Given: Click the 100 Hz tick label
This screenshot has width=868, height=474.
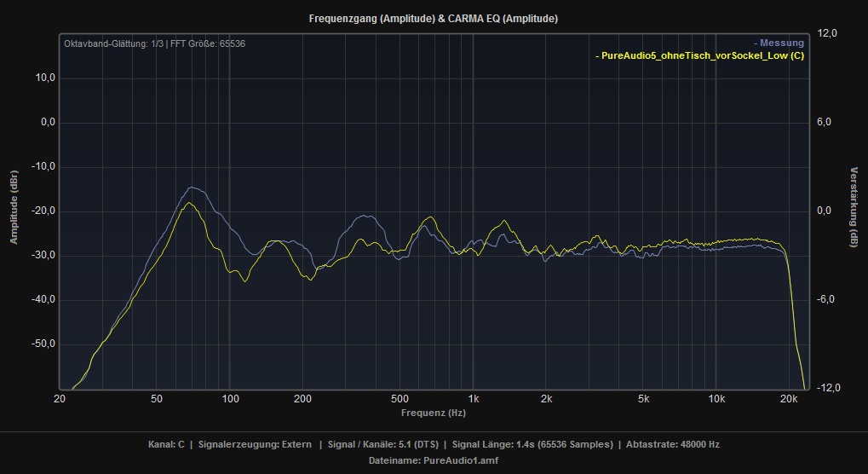Looking at the screenshot, I should (x=229, y=398).
